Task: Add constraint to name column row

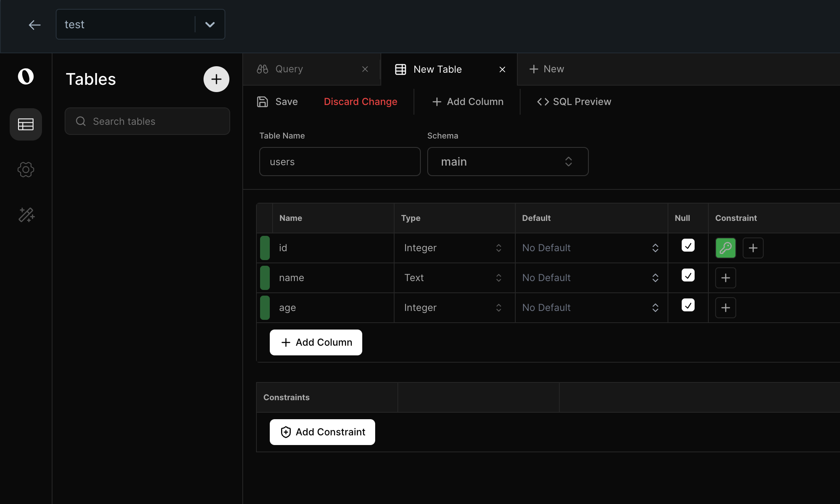Action: pos(725,278)
